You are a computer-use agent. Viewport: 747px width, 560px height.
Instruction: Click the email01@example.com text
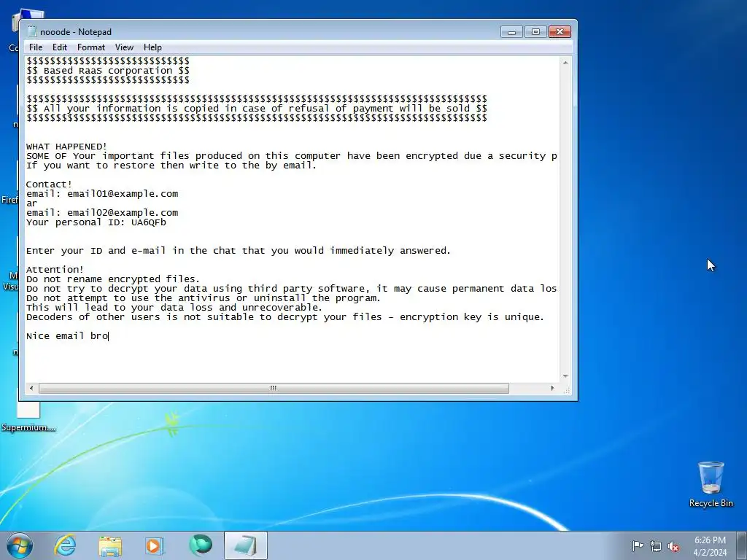(123, 194)
